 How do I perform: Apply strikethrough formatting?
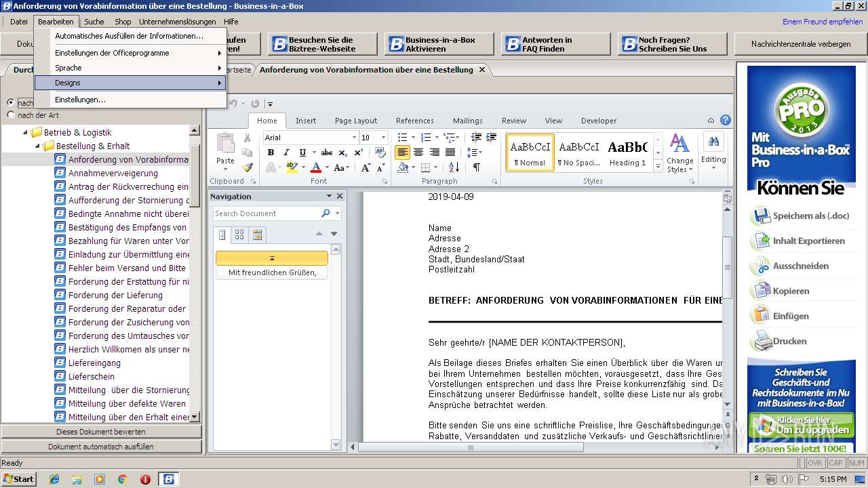coord(327,152)
